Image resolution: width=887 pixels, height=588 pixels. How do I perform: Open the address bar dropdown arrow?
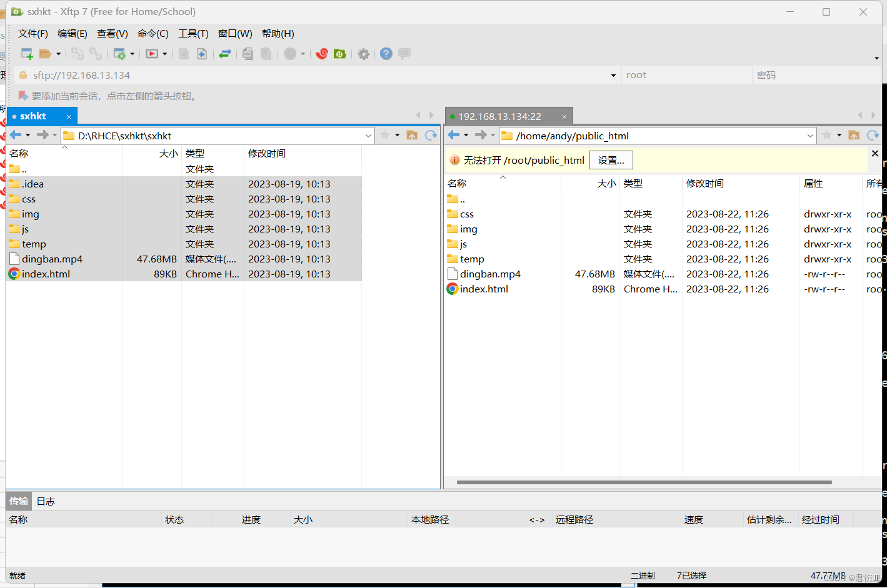click(613, 76)
